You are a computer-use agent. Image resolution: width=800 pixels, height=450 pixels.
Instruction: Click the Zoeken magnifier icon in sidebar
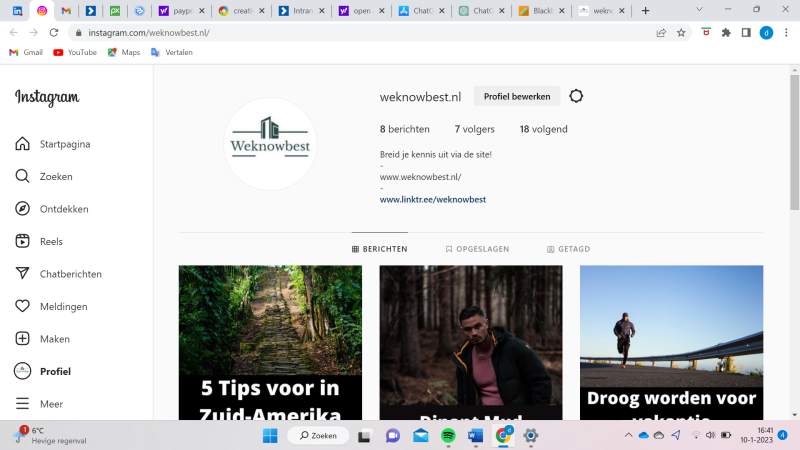22,176
